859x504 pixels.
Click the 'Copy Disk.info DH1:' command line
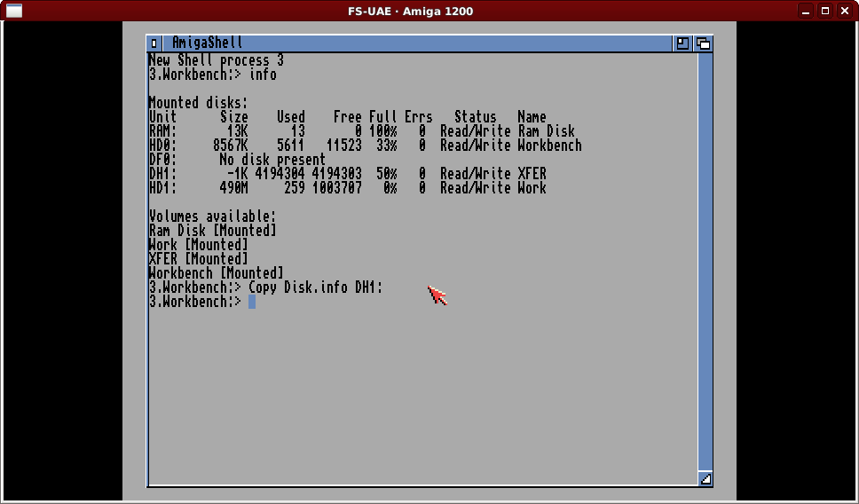pos(315,287)
